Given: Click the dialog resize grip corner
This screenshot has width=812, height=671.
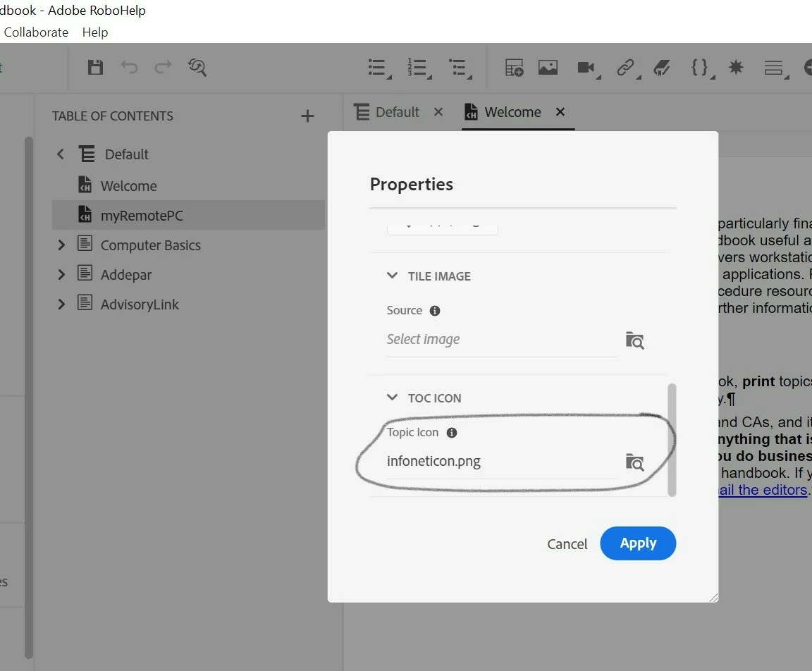Looking at the screenshot, I should click(713, 598).
